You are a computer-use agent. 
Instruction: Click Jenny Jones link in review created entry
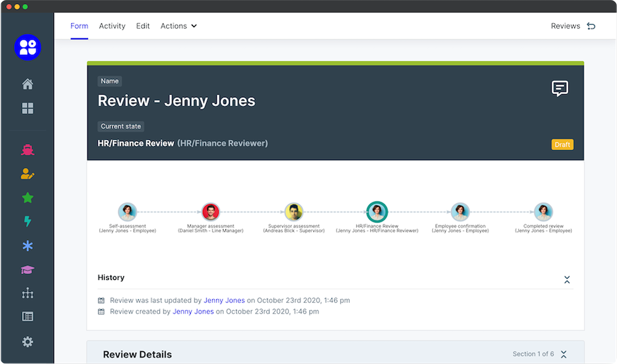[x=193, y=311]
